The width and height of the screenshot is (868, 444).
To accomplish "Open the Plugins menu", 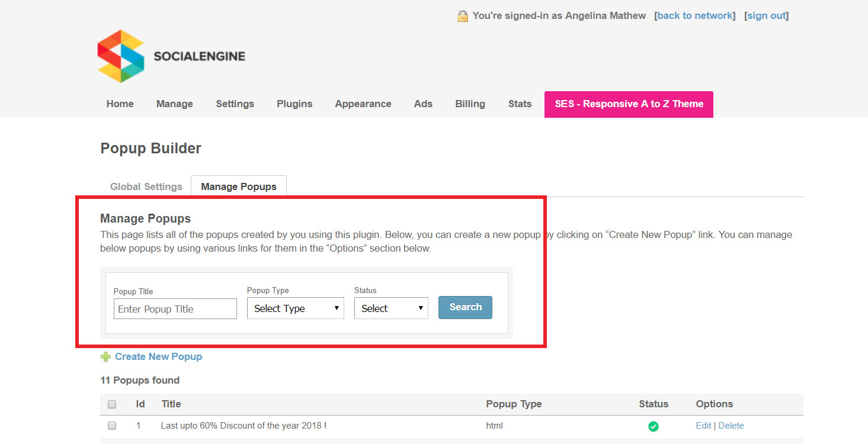I will click(x=294, y=104).
